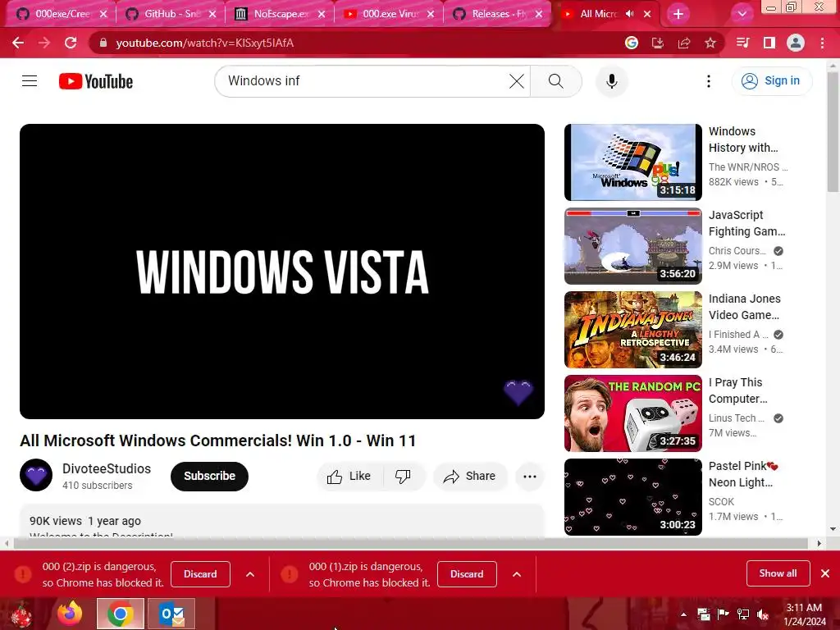The image size is (840, 630).
Task: Open the Windows History video thumbnail
Action: coord(632,162)
